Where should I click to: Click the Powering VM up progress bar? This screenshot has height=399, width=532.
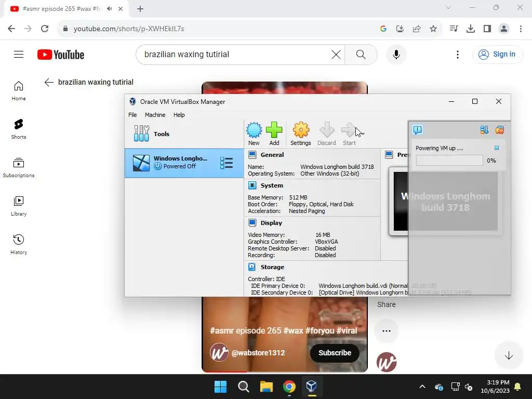[449, 161]
